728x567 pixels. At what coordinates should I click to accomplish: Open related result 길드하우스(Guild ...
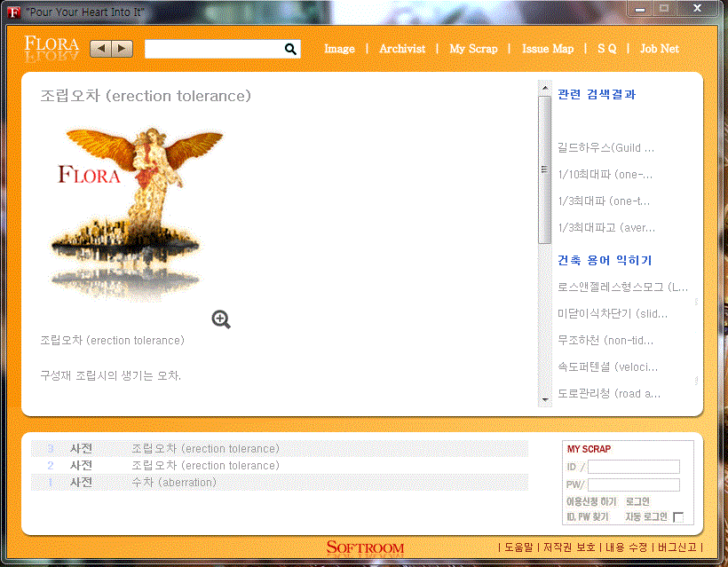(605, 148)
